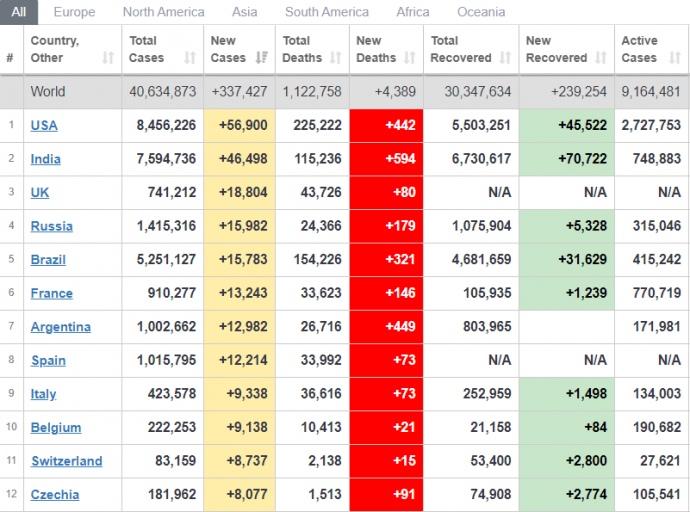Open the USA country link

(44, 125)
